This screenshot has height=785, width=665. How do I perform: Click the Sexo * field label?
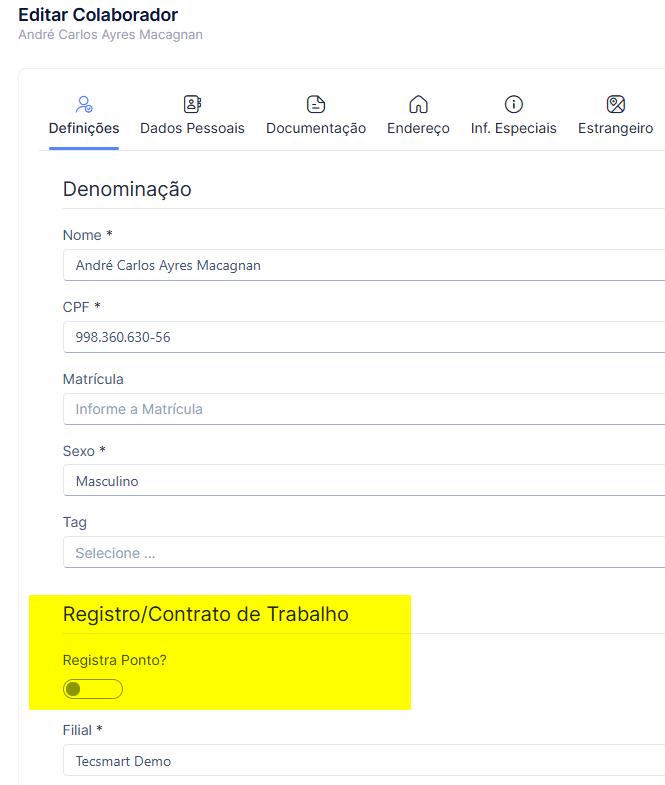84,451
